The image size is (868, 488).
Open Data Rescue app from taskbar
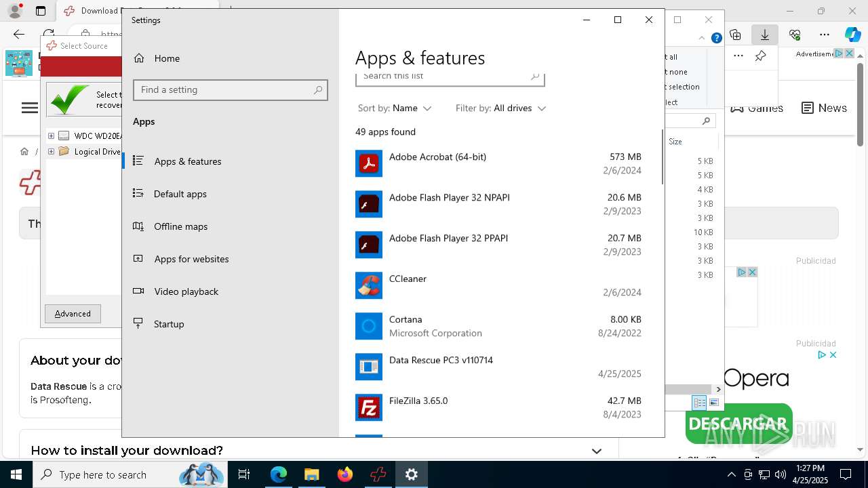378,474
